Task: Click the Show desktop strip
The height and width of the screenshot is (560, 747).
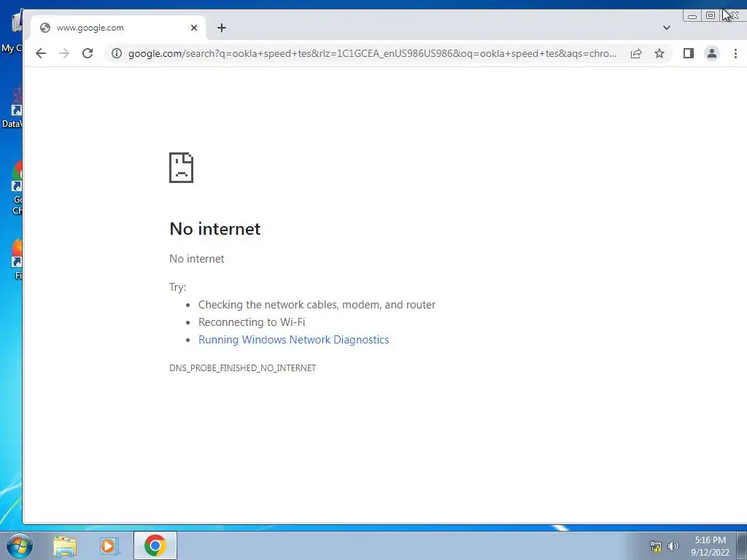Action: pyautogui.click(x=742, y=546)
